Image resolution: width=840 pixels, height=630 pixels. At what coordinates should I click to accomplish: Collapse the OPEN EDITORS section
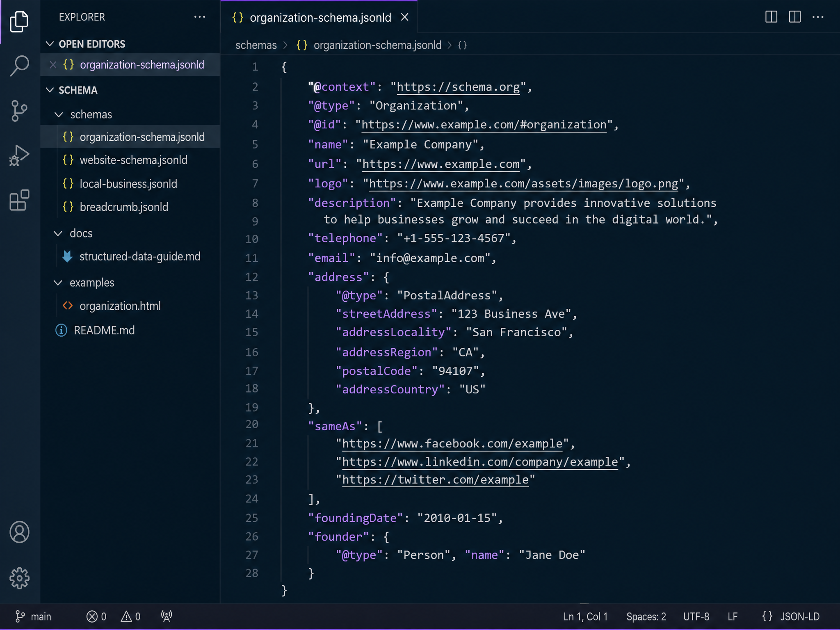coord(50,44)
